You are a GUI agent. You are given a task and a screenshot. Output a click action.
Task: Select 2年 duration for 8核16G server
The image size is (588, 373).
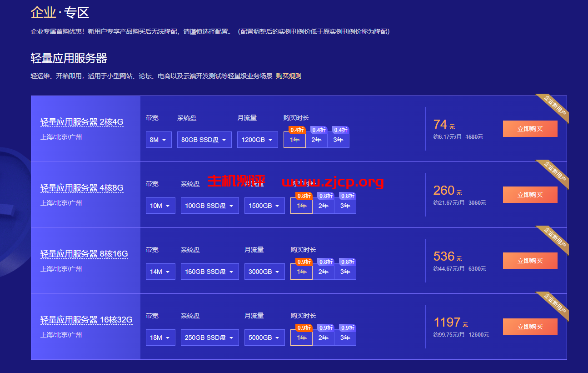coord(324,272)
